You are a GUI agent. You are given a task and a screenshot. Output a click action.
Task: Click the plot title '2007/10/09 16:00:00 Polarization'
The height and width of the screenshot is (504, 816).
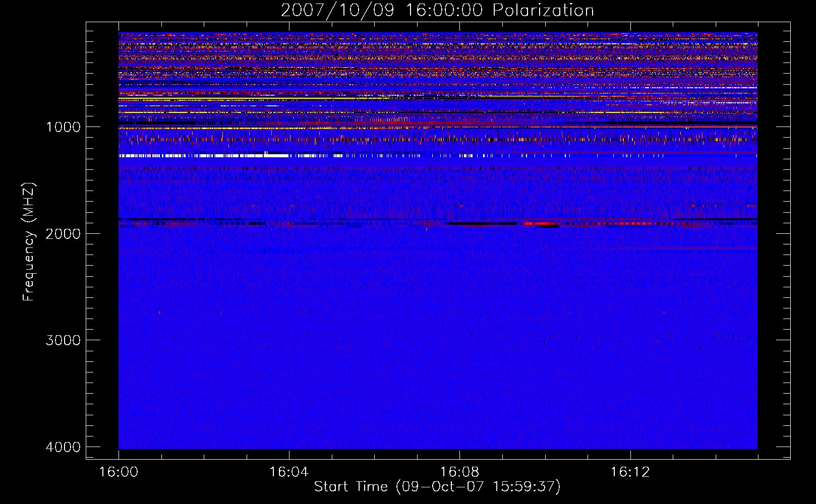[x=437, y=10]
